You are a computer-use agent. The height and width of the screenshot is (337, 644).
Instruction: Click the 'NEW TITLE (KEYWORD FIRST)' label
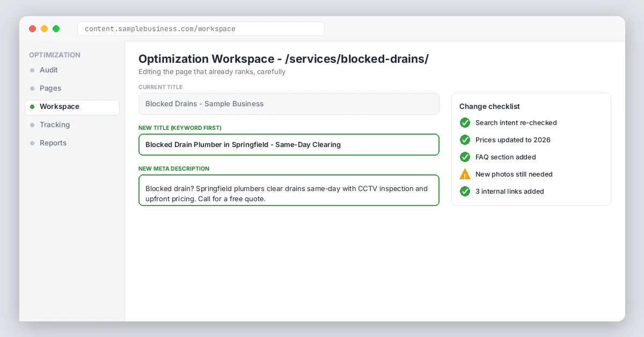180,128
